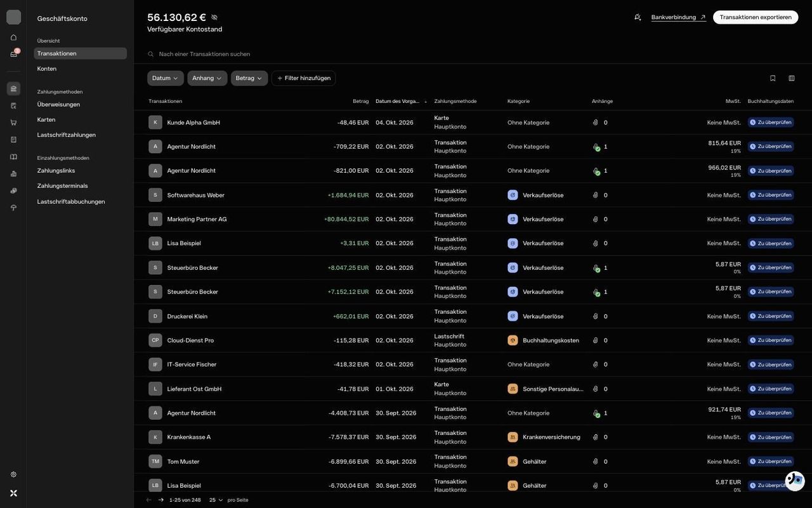Screen dimensions: 812x508
Task: Open the settings gear icon at bottom left
Action: click(x=13, y=474)
